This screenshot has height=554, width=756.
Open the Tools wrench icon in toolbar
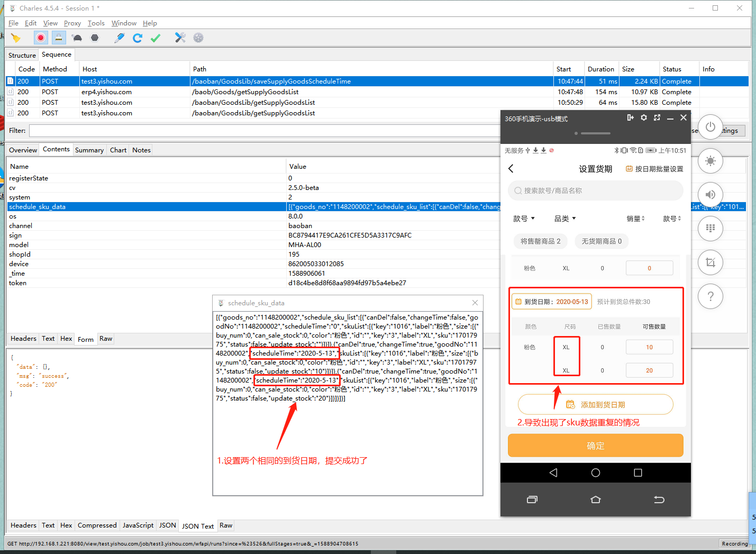180,38
